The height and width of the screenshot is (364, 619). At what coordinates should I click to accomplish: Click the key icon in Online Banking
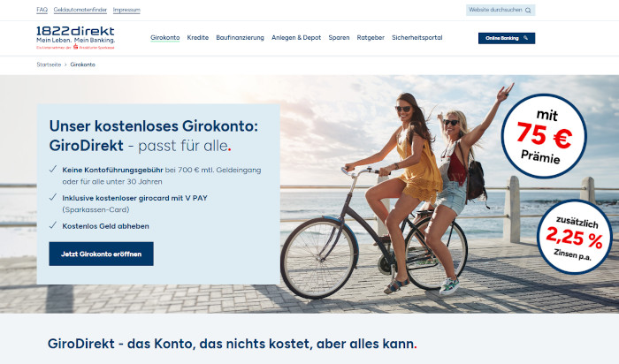point(525,38)
